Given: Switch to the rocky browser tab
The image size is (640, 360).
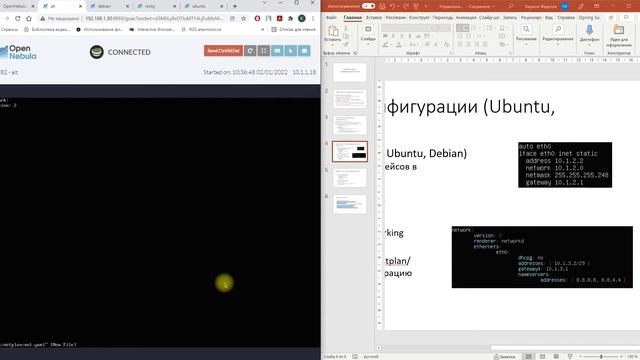Looking at the screenshot, I should tap(156, 6).
